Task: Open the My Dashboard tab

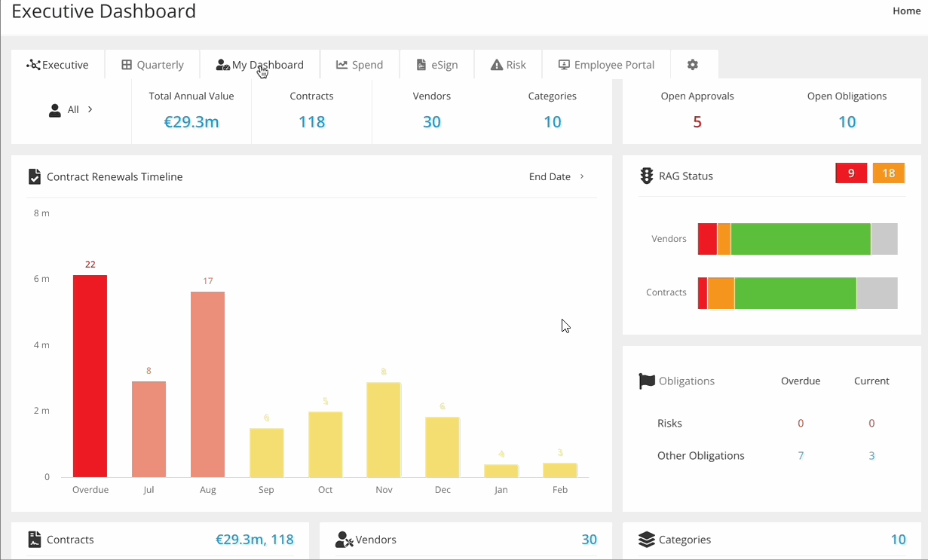Action: click(259, 65)
